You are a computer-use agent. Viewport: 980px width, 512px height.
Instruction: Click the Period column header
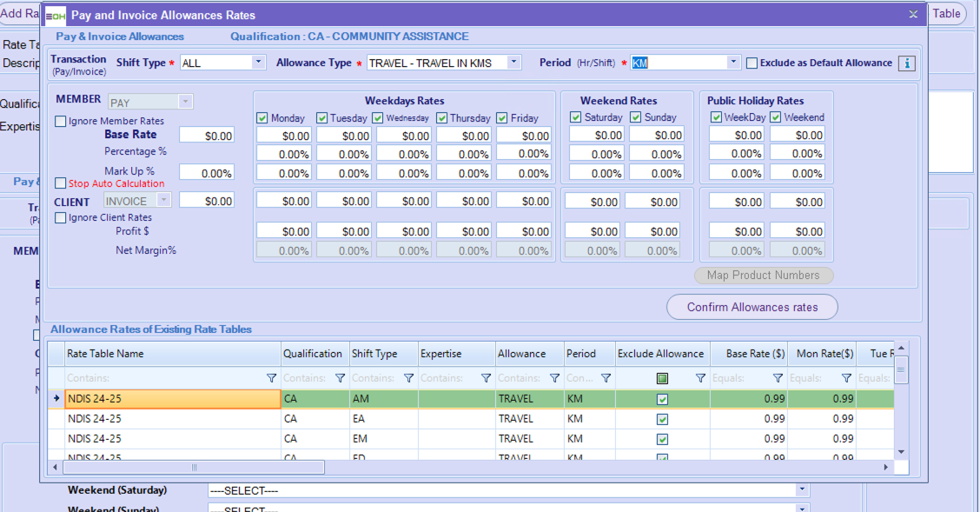[x=581, y=354]
